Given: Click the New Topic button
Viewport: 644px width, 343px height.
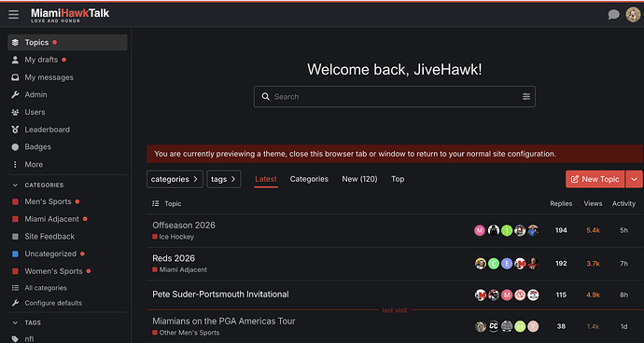Looking at the screenshot, I should coord(595,179).
